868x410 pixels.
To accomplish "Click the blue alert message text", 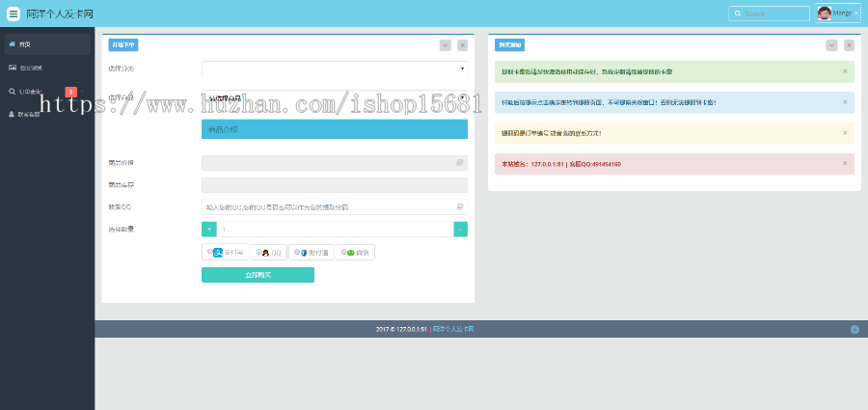I will (609, 103).
